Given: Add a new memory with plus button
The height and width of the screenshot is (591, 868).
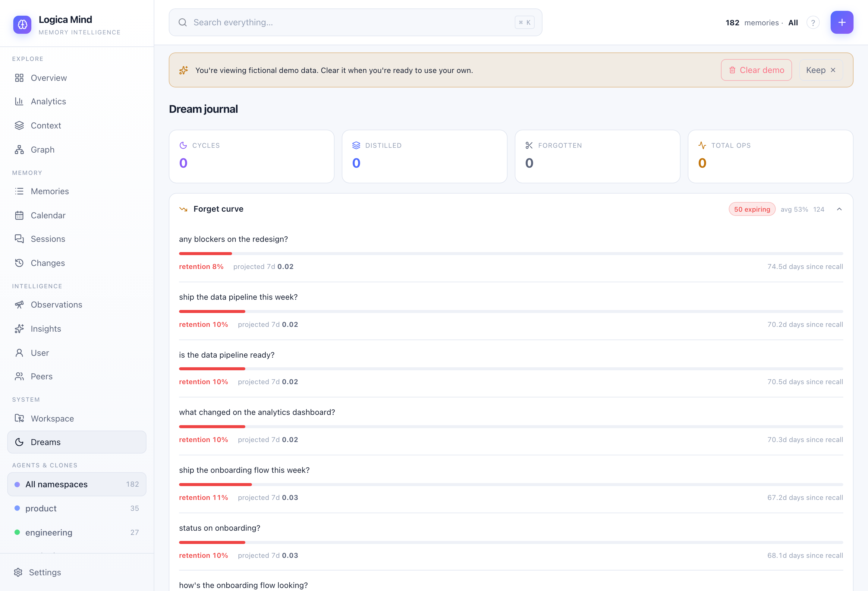Looking at the screenshot, I should click(842, 22).
